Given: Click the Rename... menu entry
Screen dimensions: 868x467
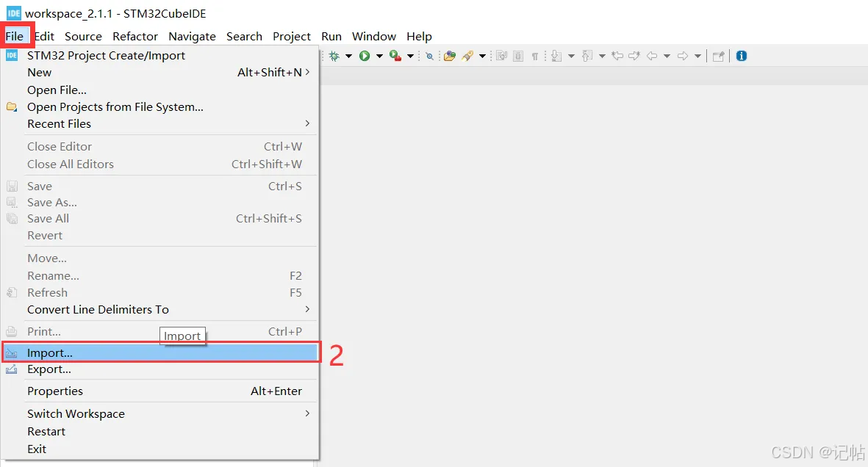Looking at the screenshot, I should coord(160,275).
